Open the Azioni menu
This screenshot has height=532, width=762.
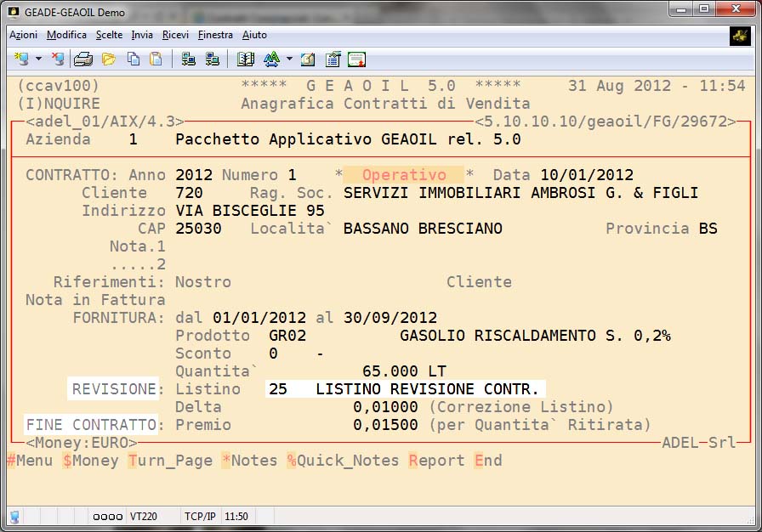coord(23,35)
